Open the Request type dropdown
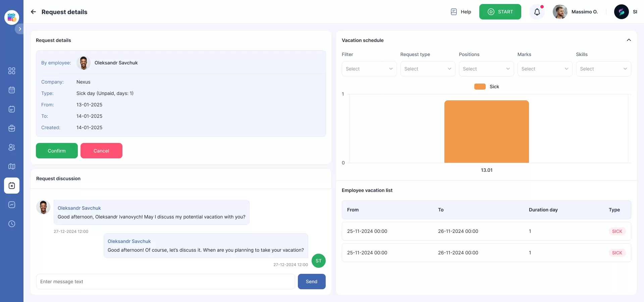The image size is (644, 302). (428, 69)
